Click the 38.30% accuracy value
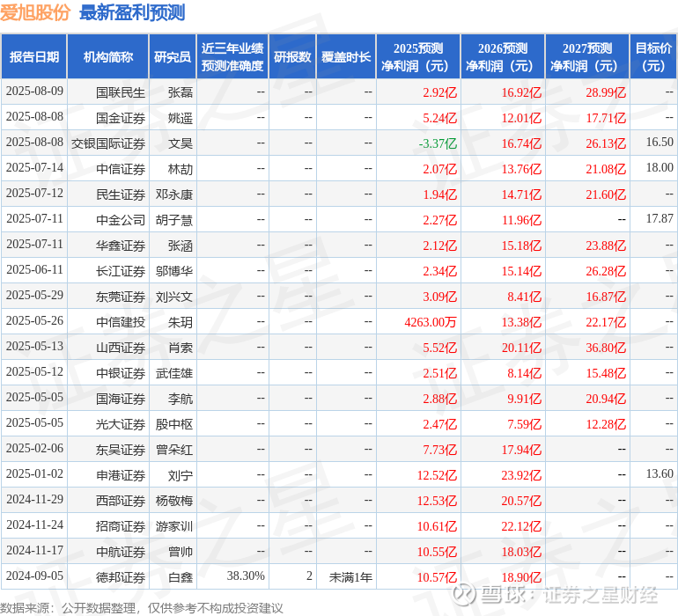 [x=246, y=576]
